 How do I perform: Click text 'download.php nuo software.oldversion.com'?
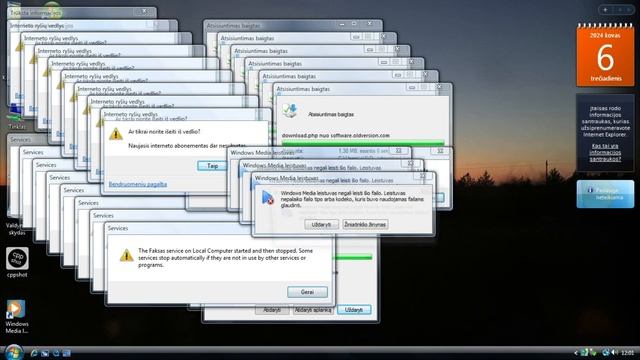point(336,135)
